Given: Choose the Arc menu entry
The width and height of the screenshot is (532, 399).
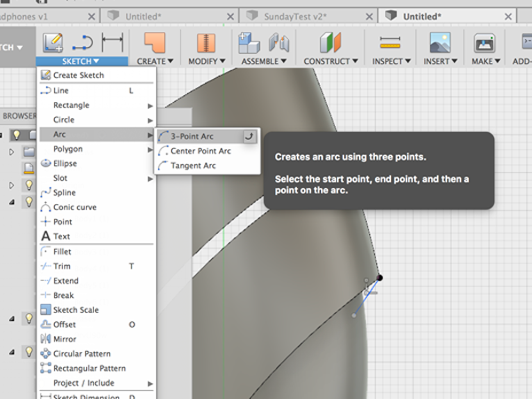Looking at the screenshot, I should (x=97, y=135).
